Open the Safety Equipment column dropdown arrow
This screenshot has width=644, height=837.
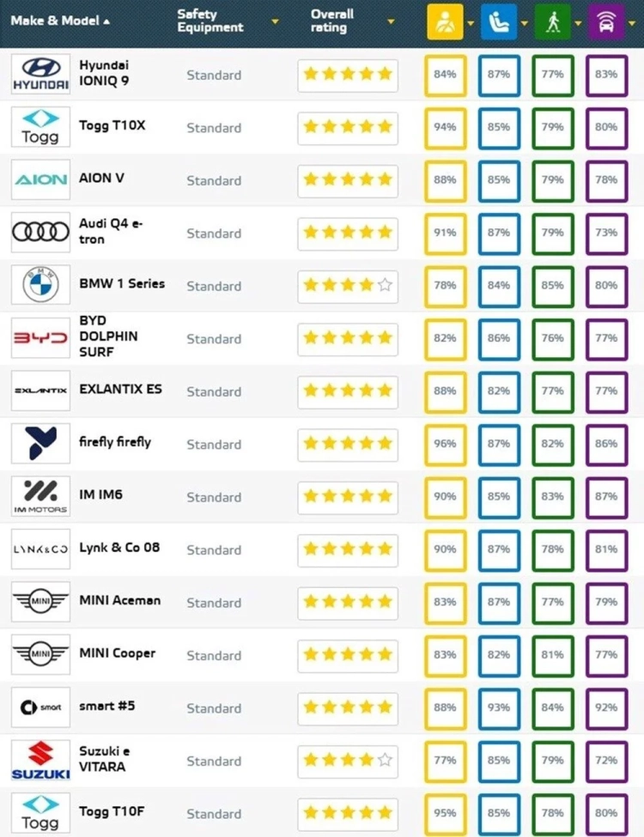point(275,21)
